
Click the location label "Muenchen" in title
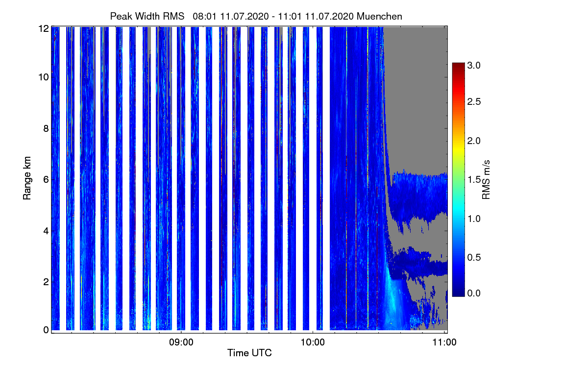point(380,16)
